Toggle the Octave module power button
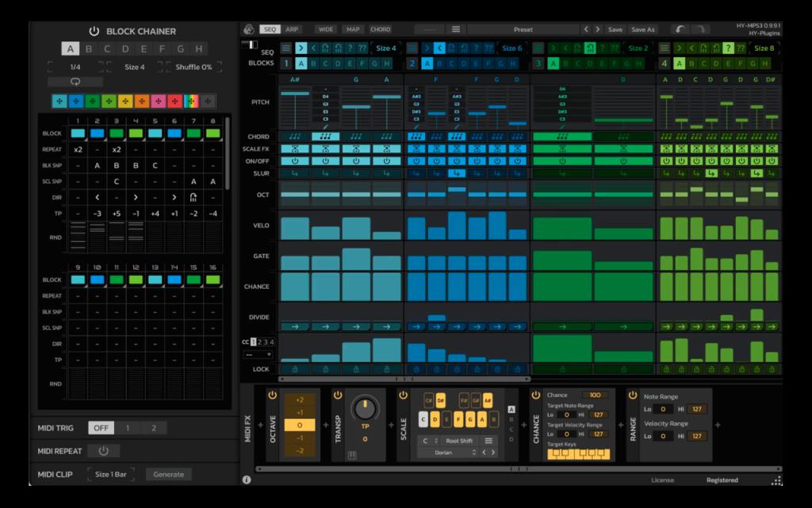Screen dimensions: 812x508 point(273,395)
